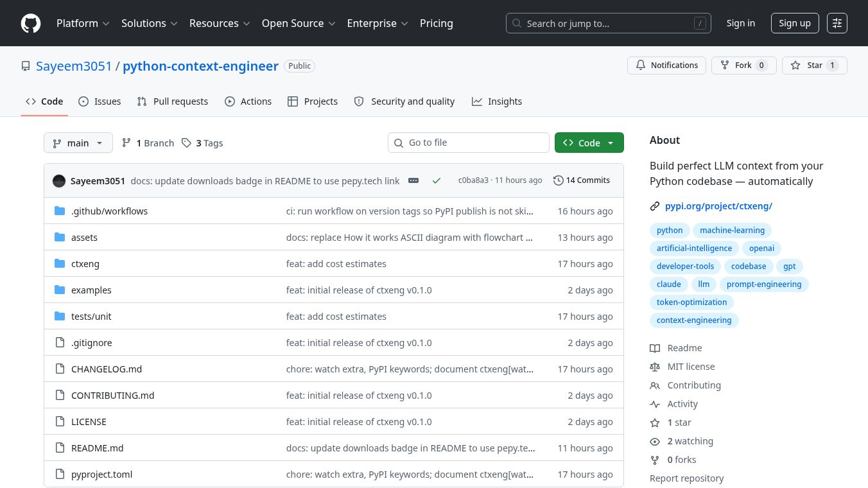View the 14 Commits history
Image resolution: width=868 pixels, height=488 pixels.
(x=582, y=180)
